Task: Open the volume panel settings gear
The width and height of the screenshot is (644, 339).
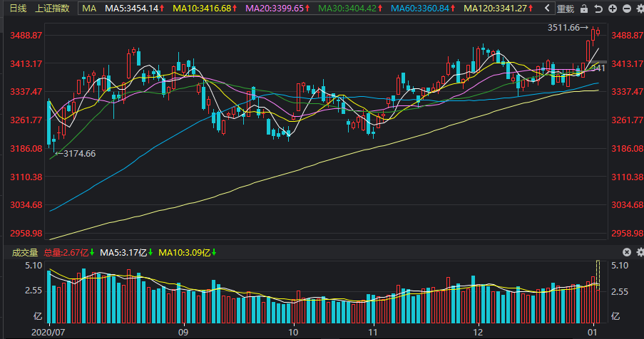Action: tap(640, 252)
